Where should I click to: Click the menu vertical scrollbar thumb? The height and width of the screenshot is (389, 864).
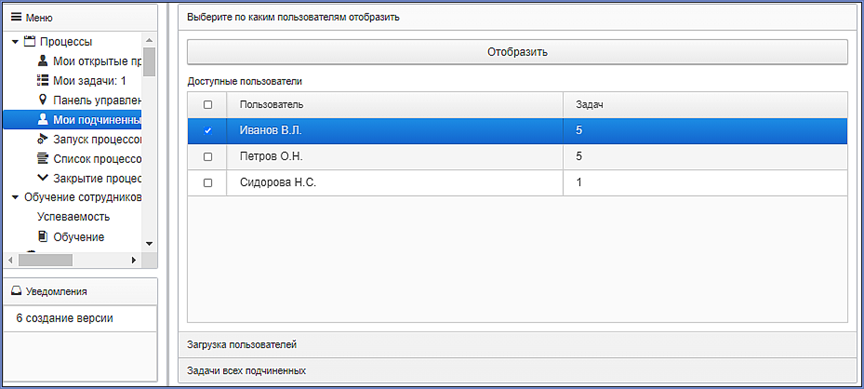(x=149, y=62)
